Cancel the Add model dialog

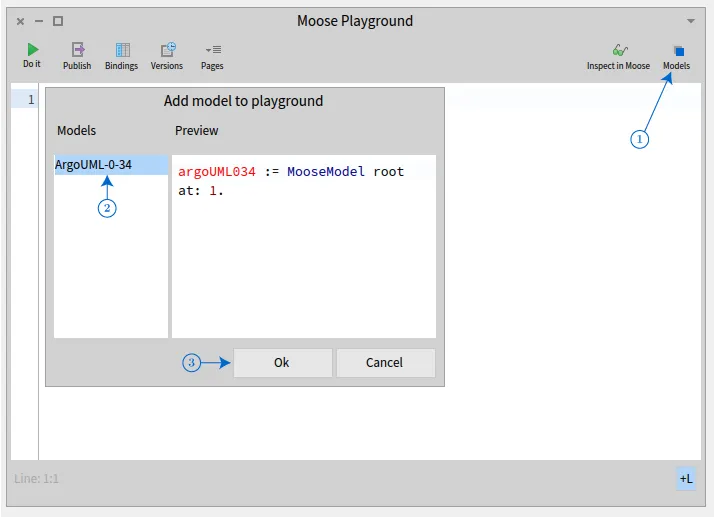(385, 363)
